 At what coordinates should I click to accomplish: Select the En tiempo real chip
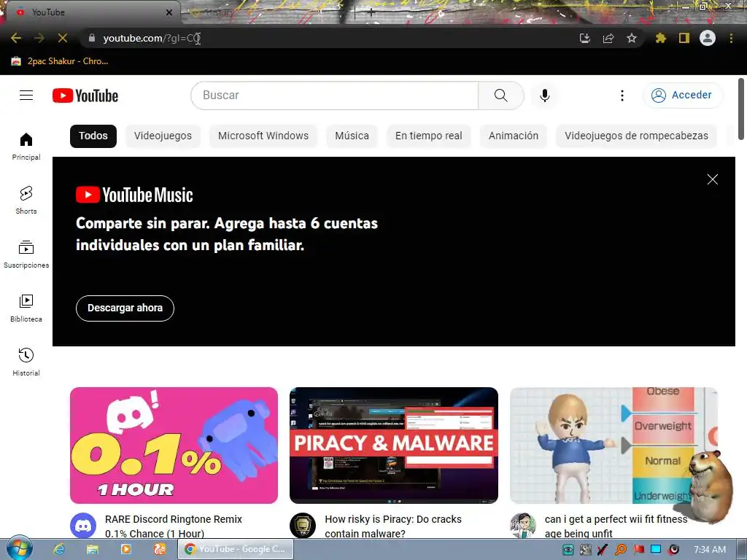(429, 136)
